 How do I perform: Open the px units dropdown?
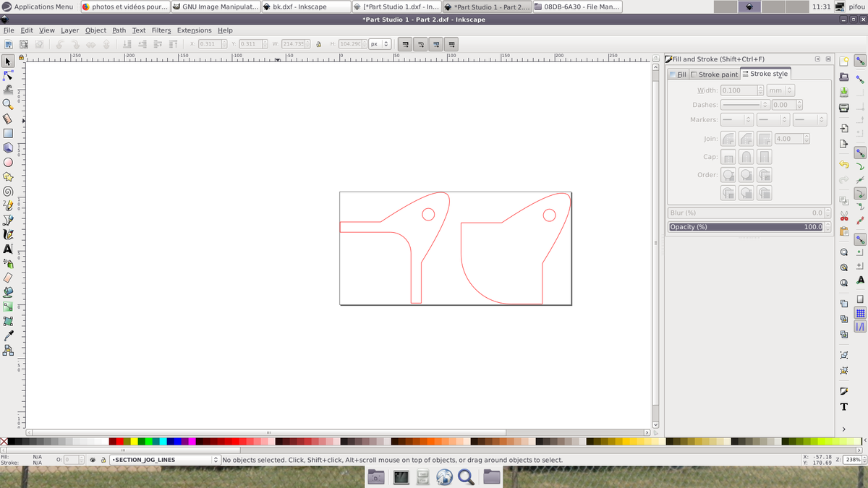[x=379, y=44]
